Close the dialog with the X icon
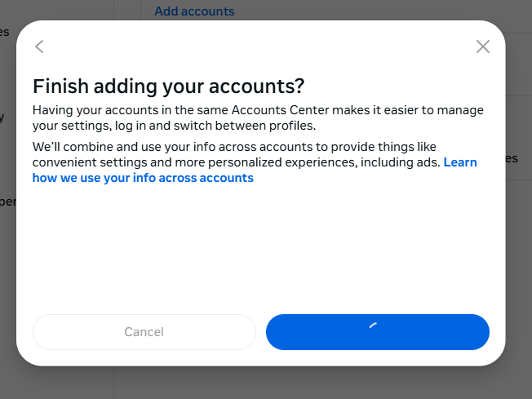This screenshot has width=532, height=399. 482,47
